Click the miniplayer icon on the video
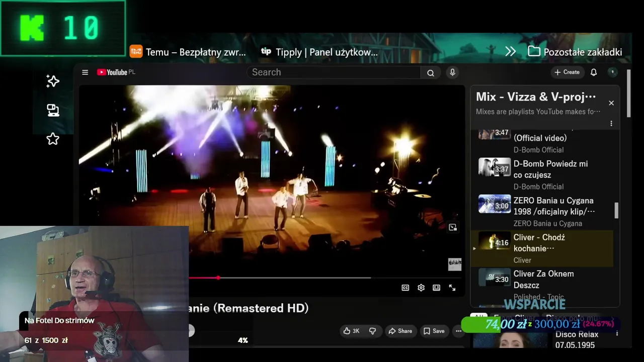 (453, 227)
